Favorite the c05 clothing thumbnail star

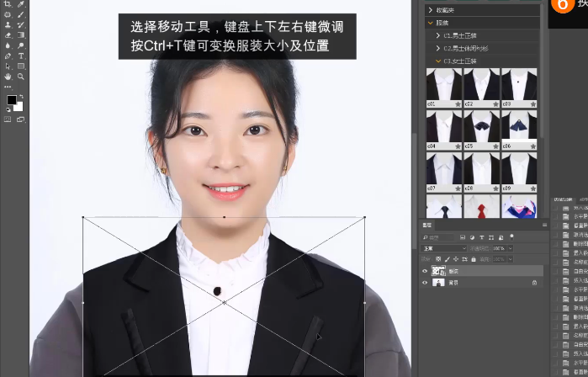[x=495, y=146]
